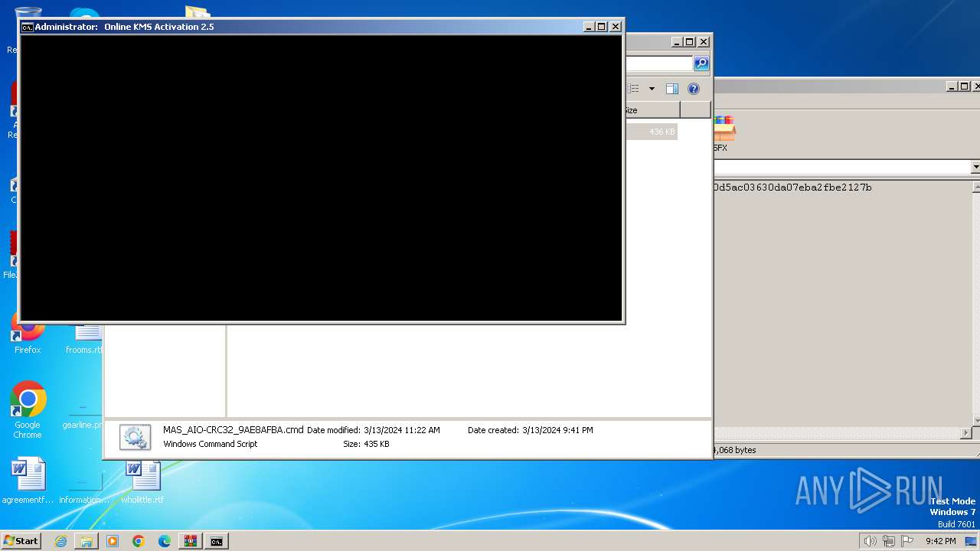Switch to Command Prompt taskbar button
Image resolution: width=980 pixels, height=551 pixels.
[x=217, y=541]
